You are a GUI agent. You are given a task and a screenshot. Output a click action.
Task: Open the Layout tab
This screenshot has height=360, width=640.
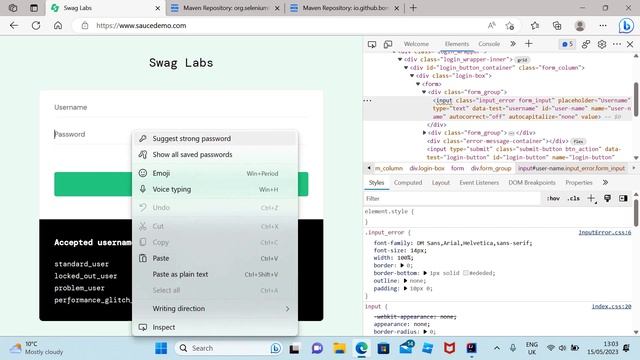point(440,183)
